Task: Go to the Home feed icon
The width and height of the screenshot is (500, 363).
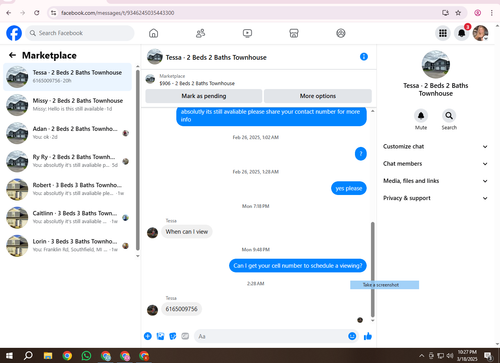Action: (x=153, y=33)
